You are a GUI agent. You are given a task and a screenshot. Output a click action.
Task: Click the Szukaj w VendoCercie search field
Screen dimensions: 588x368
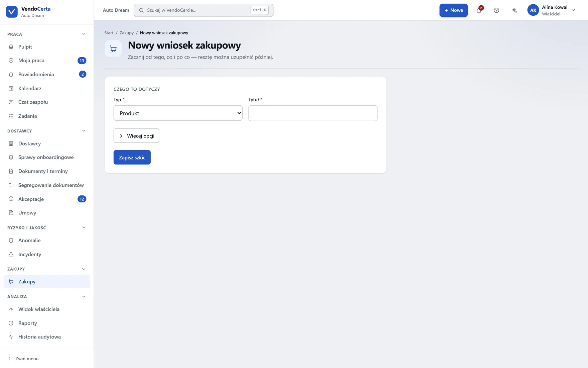pyautogui.click(x=203, y=10)
